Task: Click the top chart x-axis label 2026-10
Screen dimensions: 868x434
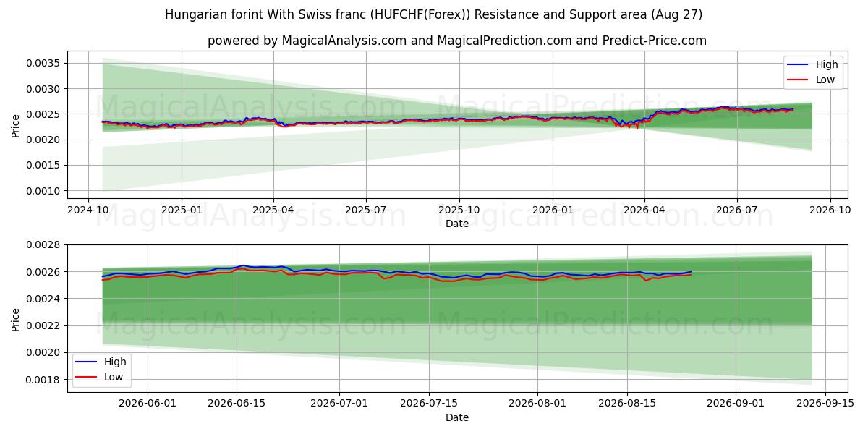Action: pos(830,210)
